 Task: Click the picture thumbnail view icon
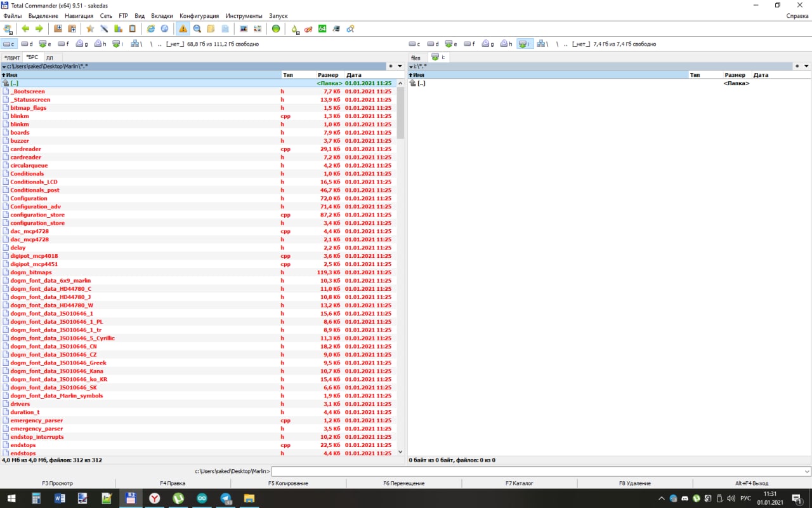243,29
